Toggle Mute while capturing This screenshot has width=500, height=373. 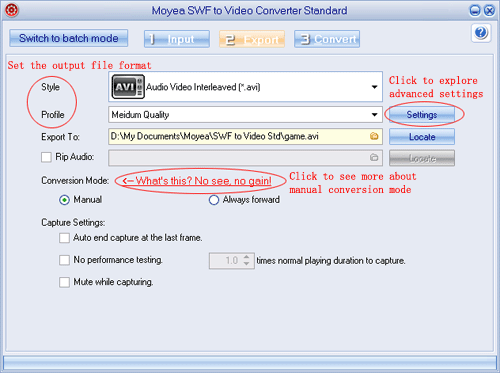tap(64, 282)
